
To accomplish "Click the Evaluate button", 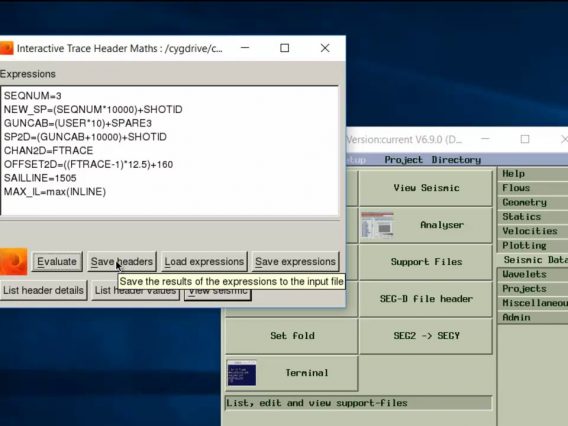I will (57, 262).
